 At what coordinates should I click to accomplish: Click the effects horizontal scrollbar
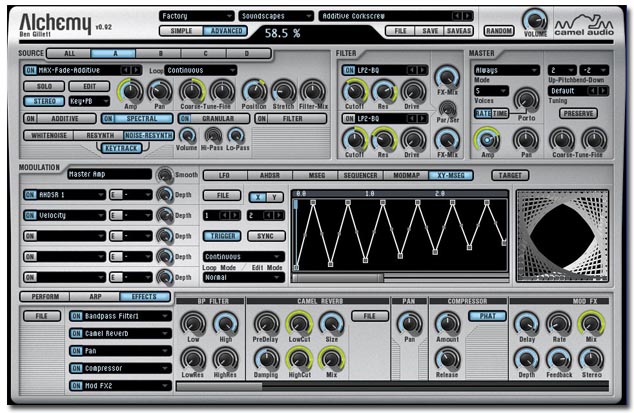(392, 387)
